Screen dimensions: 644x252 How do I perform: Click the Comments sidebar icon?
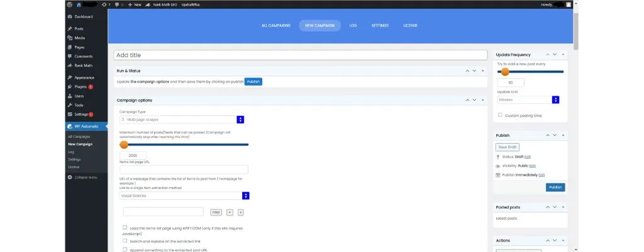click(x=70, y=57)
